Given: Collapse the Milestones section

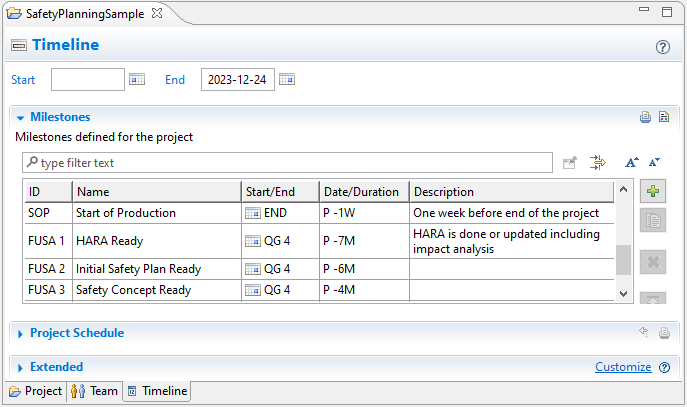Looking at the screenshot, I should tap(20, 117).
